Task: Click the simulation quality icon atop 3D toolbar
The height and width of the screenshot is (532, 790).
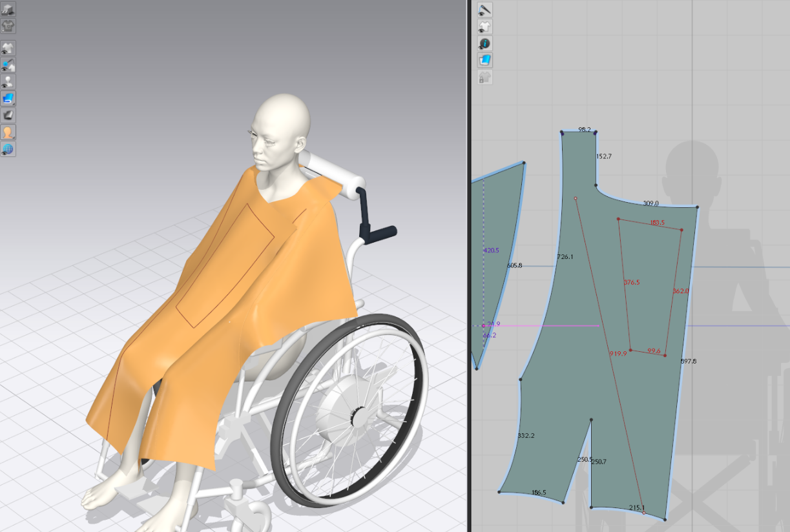Action: pos(8,10)
